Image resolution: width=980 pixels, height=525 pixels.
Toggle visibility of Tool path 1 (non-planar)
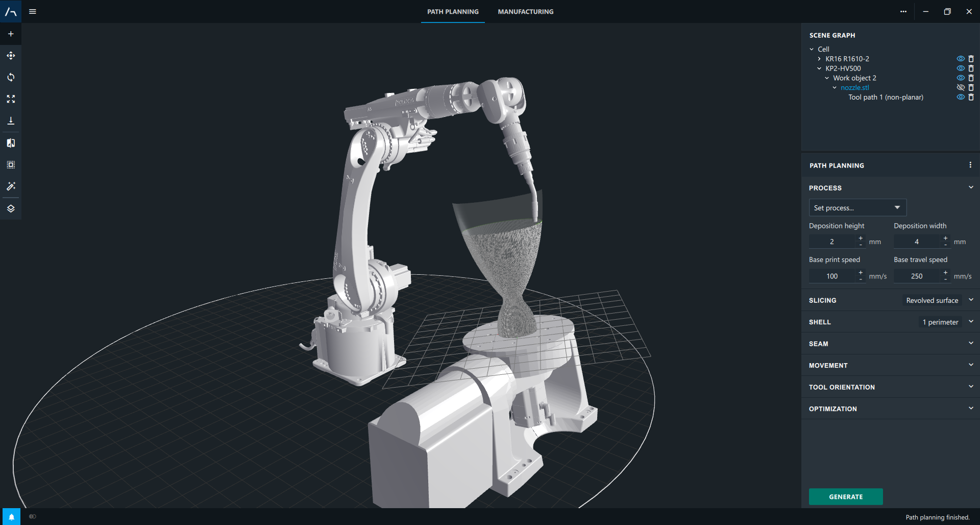coord(961,97)
